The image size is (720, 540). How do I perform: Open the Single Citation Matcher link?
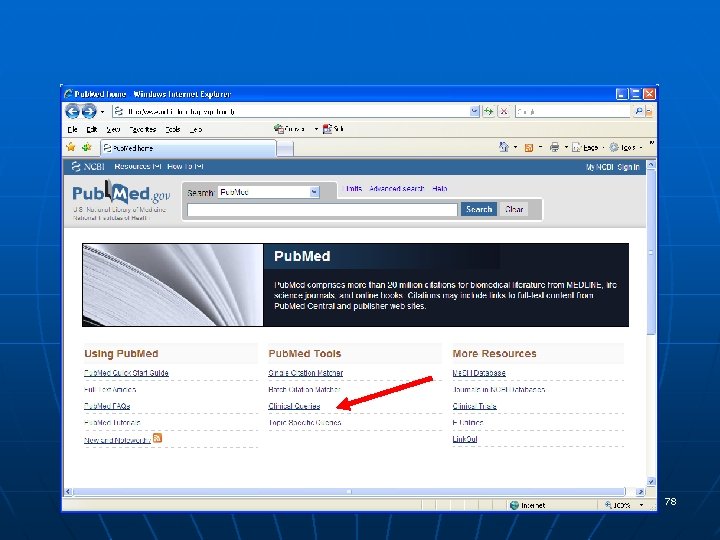click(x=305, y=373)
